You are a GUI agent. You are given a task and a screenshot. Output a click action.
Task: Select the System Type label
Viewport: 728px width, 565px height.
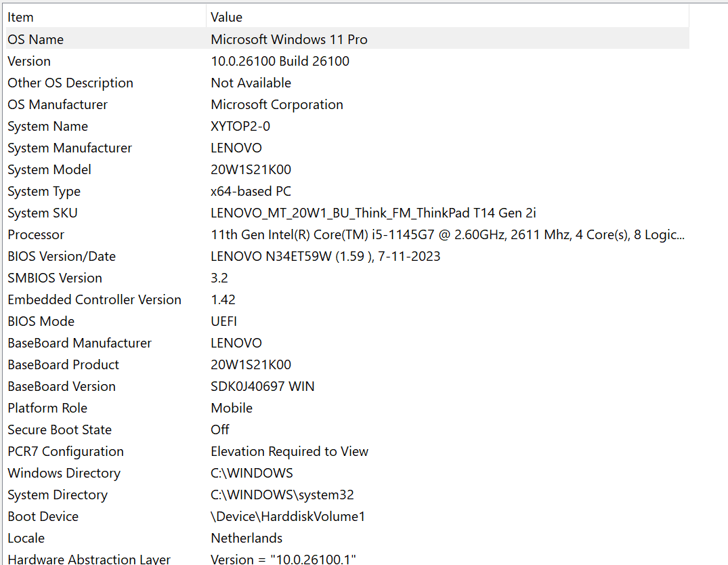coord(44,192)
